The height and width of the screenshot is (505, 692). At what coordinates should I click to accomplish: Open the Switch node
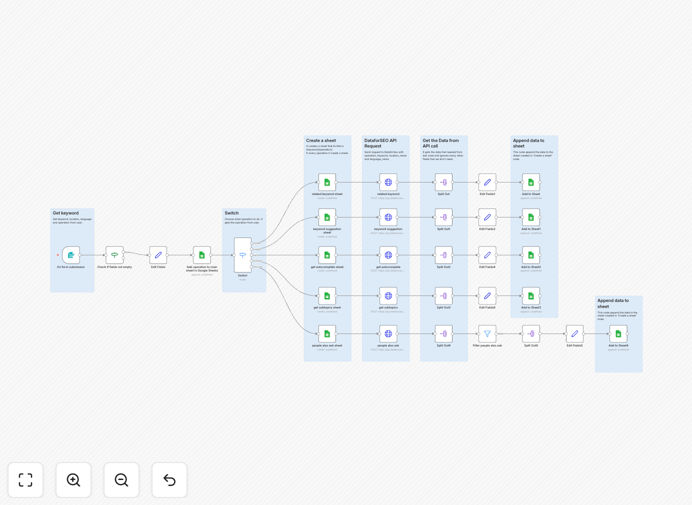click(x=243, y=255)
